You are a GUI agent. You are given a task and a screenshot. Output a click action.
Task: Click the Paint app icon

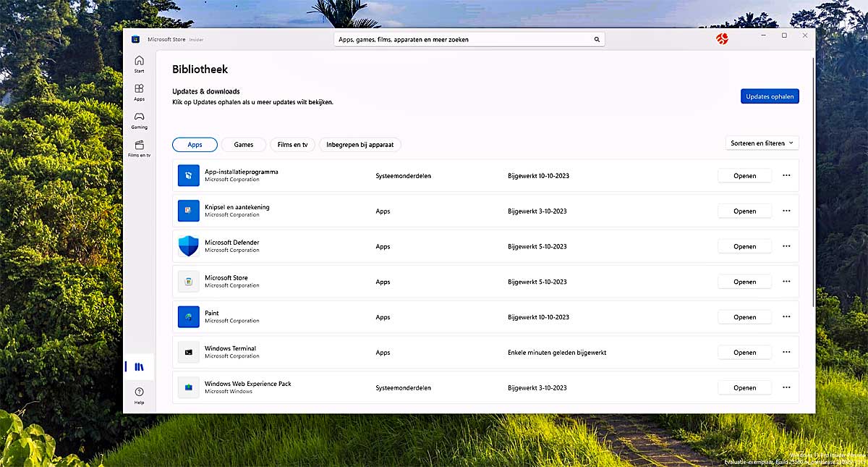click(188, 317)
